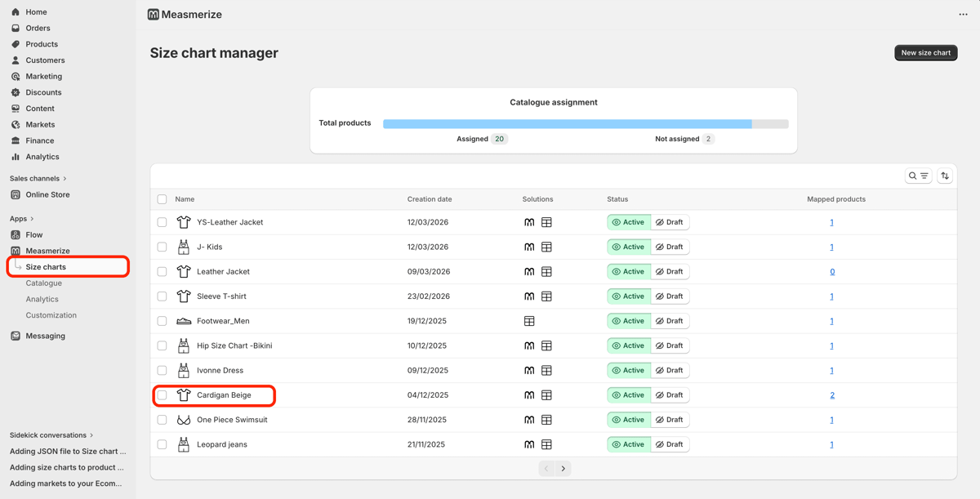Expand Sidekick conversations list
The image size is (980, 499).
point(91,435)
